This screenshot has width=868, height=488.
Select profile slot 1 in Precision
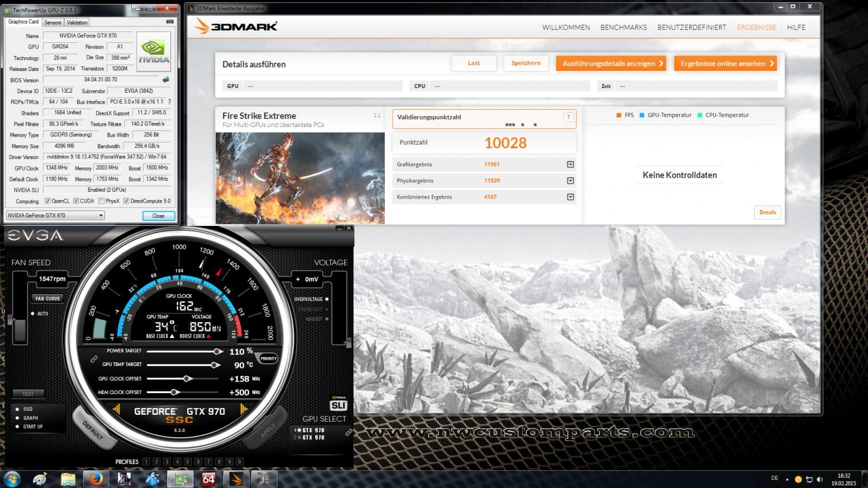click(x=146, y=462)
